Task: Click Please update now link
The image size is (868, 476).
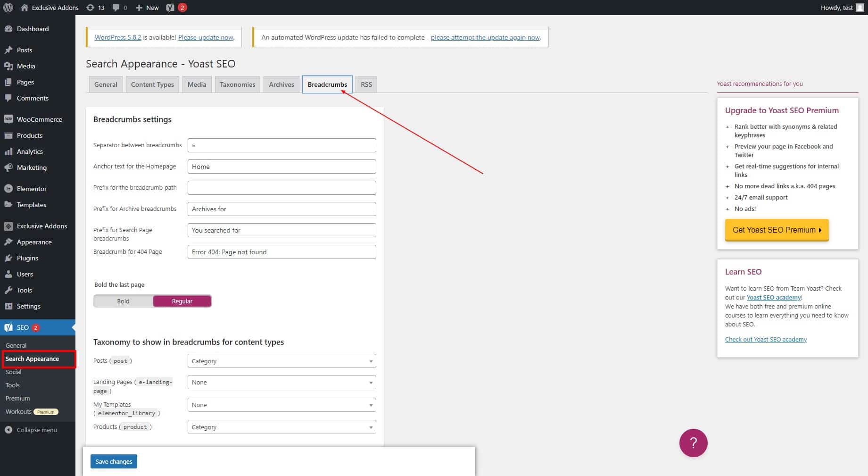Action: [206, 37]
